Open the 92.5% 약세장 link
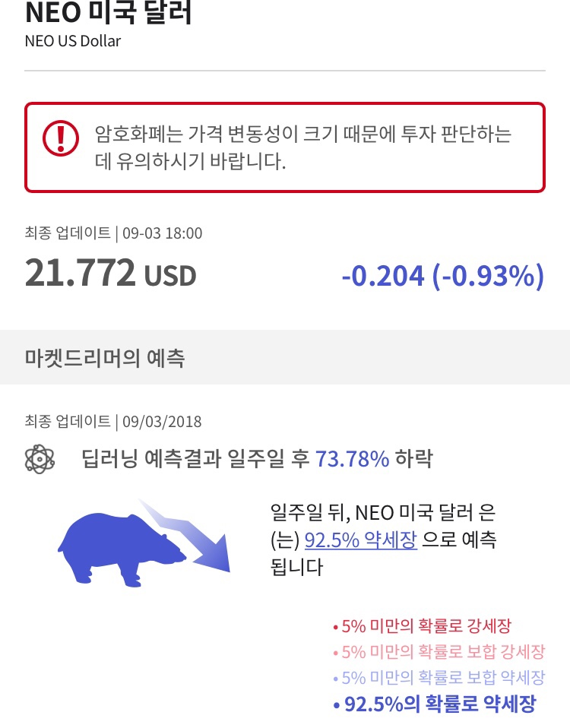This screenshot has height=728, width=570. point(360,540)
